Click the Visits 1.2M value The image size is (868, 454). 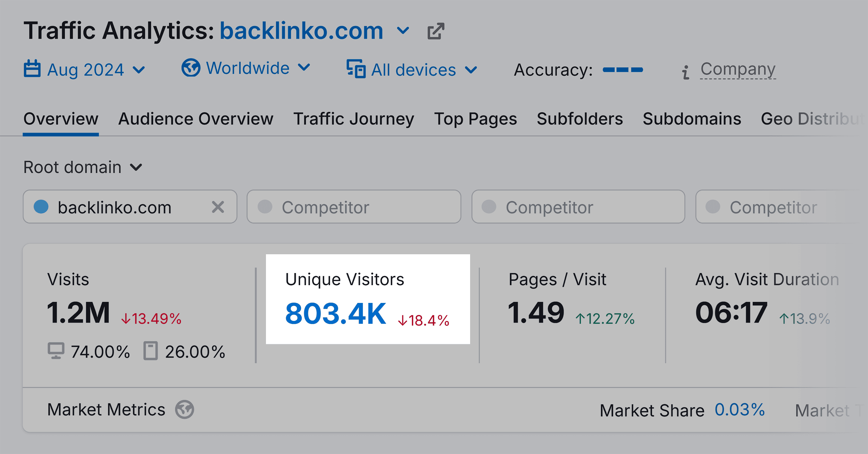pos(78,313)
